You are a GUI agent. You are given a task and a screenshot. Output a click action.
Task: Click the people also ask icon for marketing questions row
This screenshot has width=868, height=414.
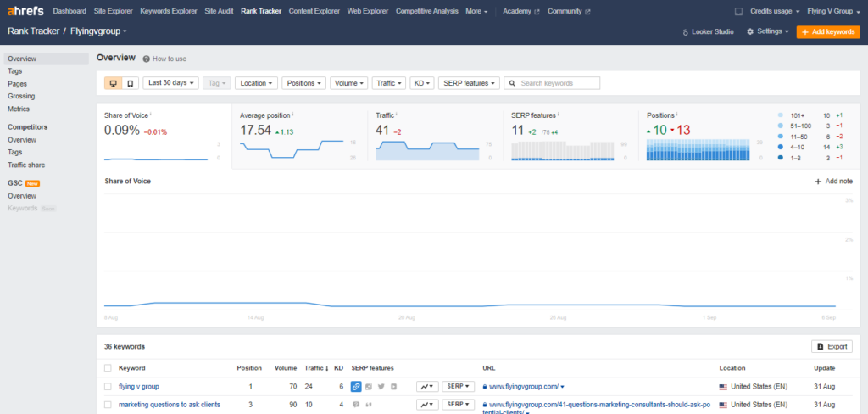click(356, 404)
